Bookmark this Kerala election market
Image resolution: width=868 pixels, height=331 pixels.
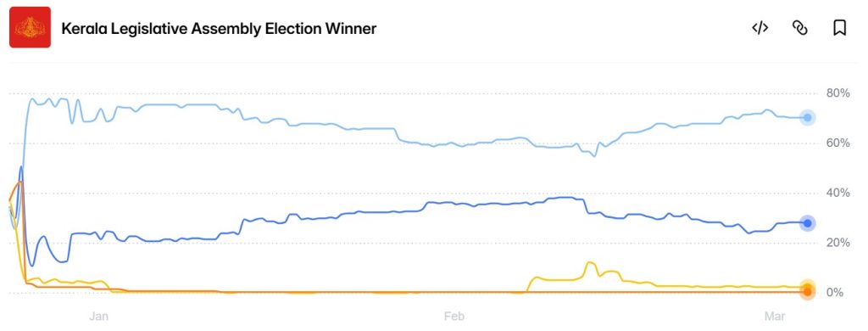(839, 28)
